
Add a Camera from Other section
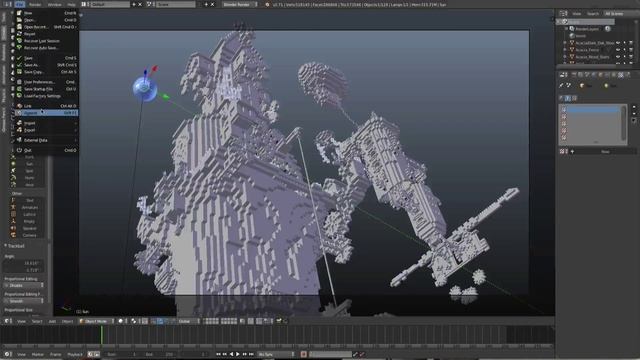pos(29,235)
